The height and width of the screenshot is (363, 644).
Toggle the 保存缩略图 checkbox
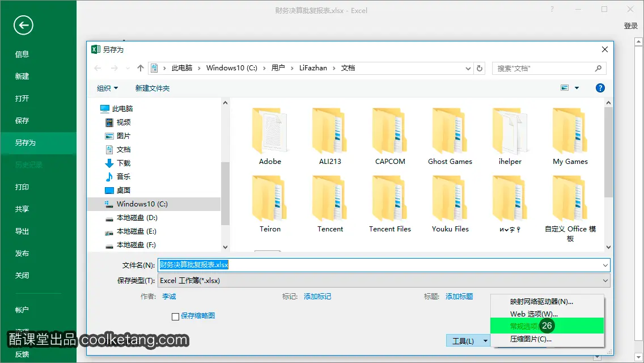(175, 316)
